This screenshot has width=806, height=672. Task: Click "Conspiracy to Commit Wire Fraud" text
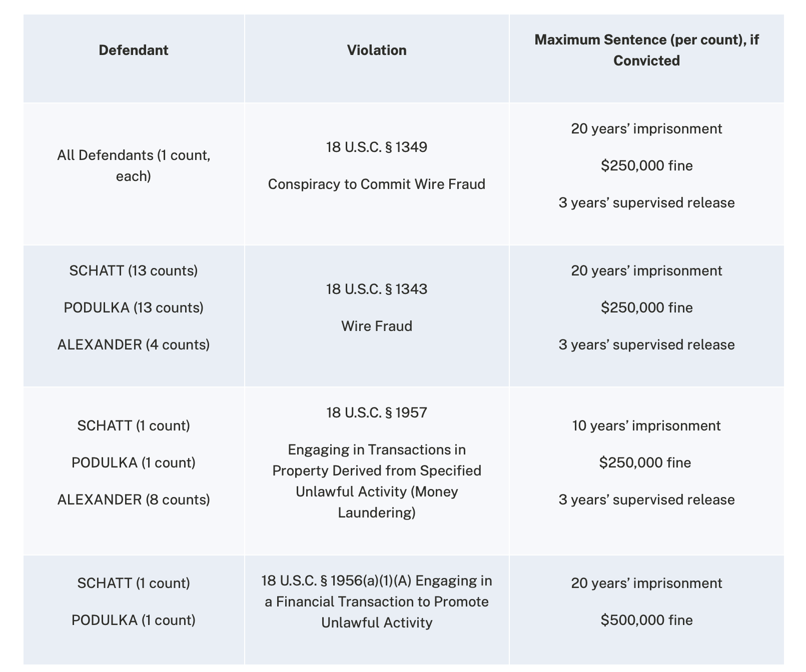[x=377, y=184]
